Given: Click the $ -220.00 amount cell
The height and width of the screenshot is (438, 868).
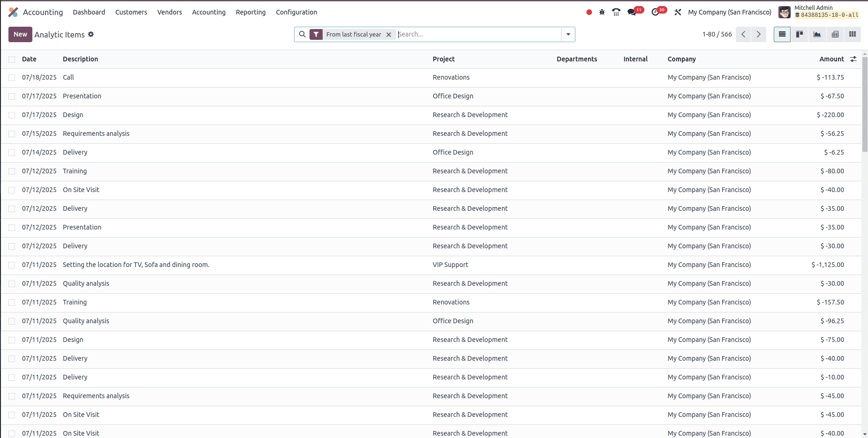Looking at the screenshot, I should [830, 115].
